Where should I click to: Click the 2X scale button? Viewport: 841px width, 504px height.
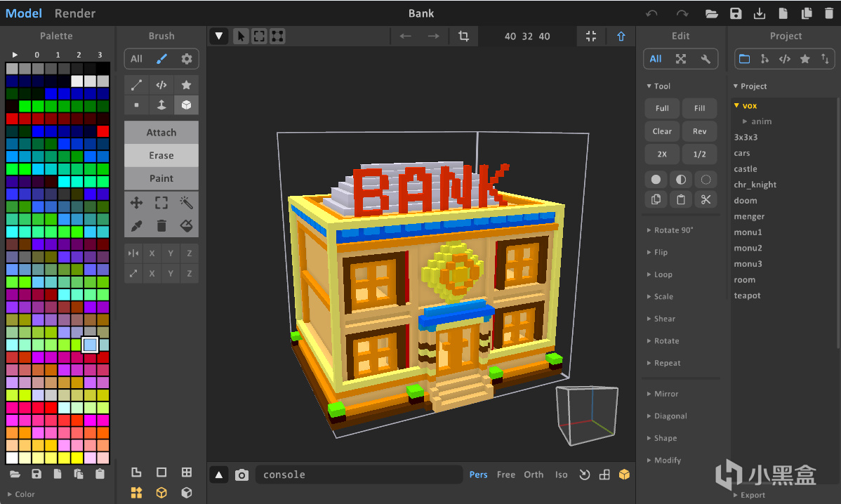coord(662,154)
